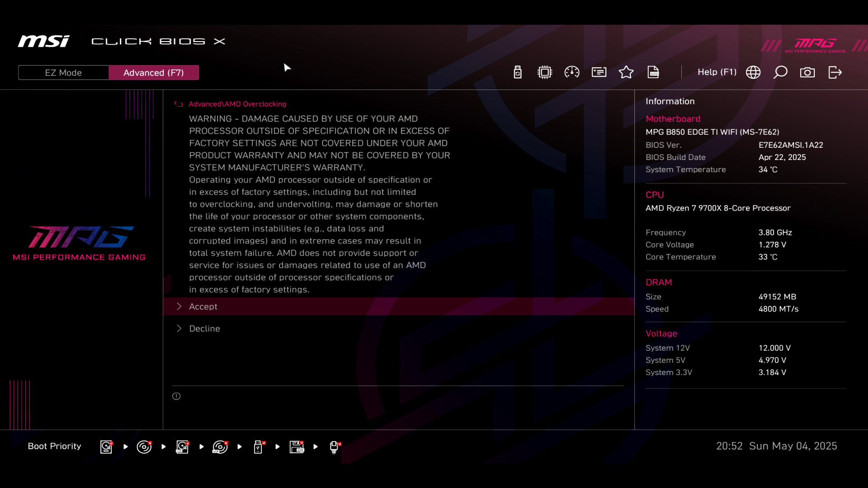Click the CPU chip icon in toolbar
Viewport: 868px width, 488px height.
pyautogui.click(x=545, y=72)
